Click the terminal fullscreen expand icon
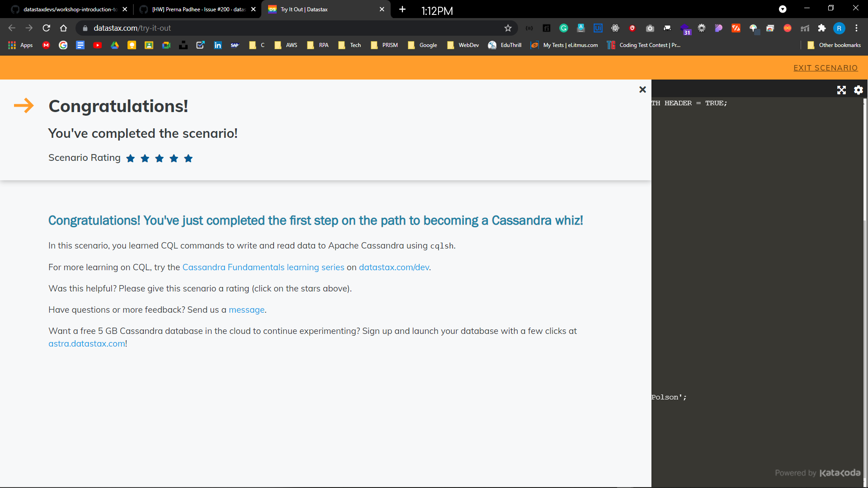 pos(841,90)
